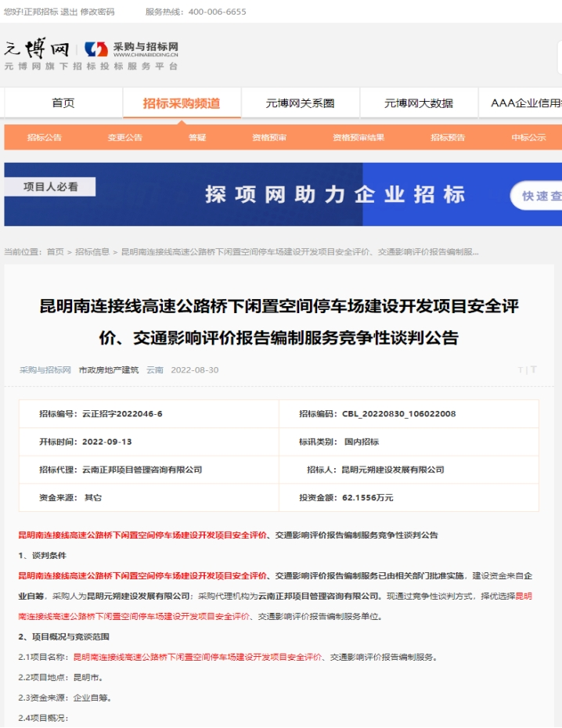Select 中标公示 submenu item
This screenshot has width=562, height=728.
528,138
